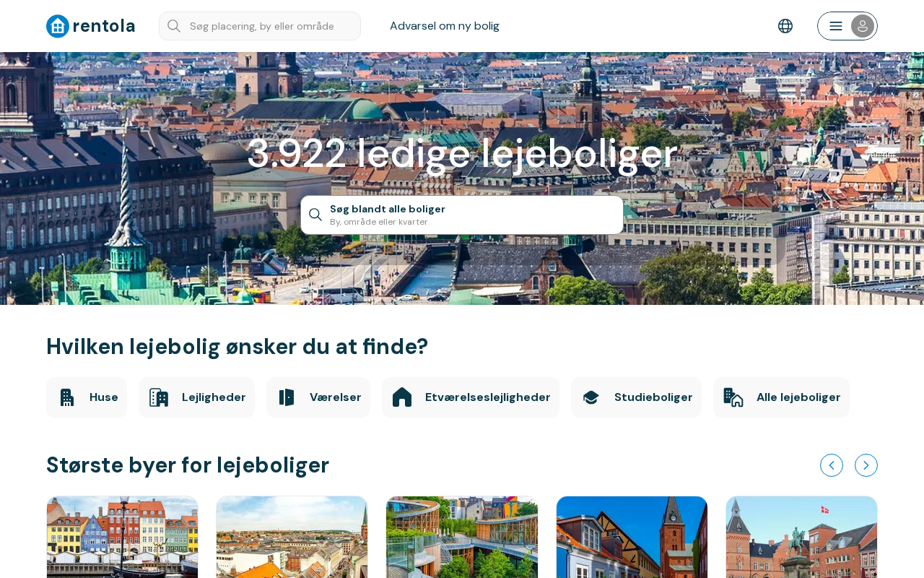Choose Alle lejeboliger category
Viewport: 924px width, 578px height.
tap(781, 397)
